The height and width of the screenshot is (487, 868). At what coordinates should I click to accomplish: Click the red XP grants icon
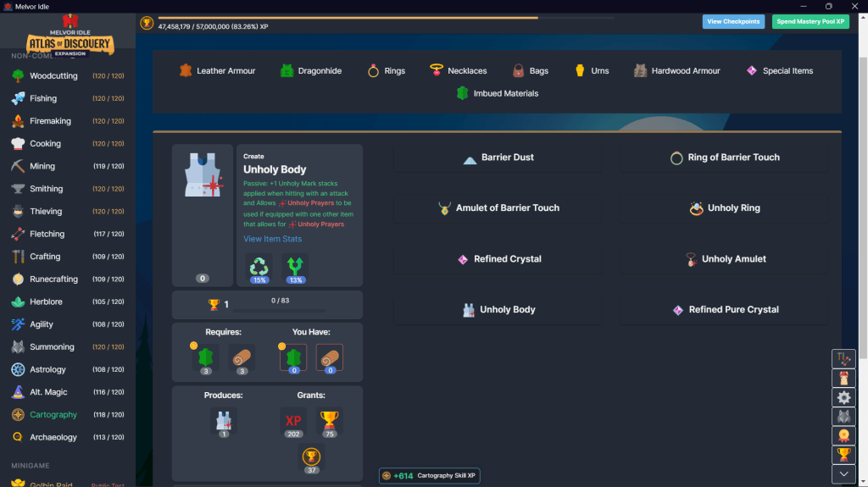(x=293, y=421)
